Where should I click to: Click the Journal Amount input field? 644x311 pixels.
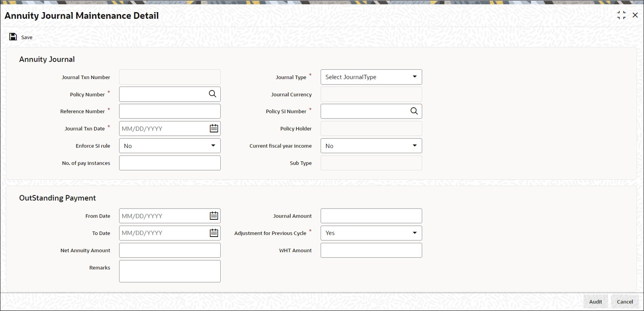pos(371,216)
